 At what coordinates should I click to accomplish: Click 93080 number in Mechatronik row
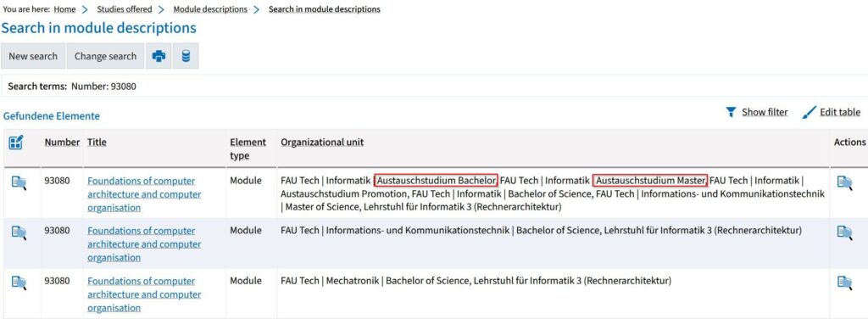tap(58, 281)
